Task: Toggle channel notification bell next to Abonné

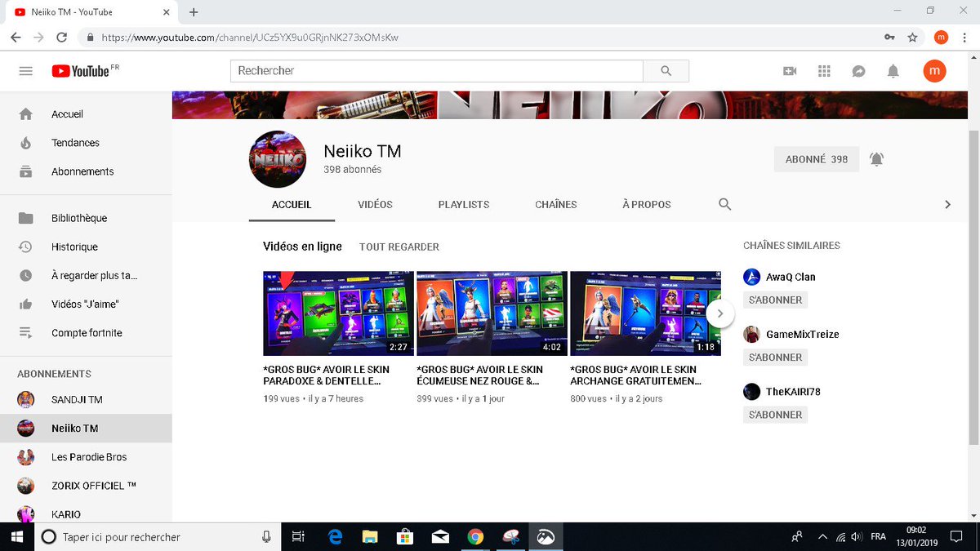Action: (876, 159)
